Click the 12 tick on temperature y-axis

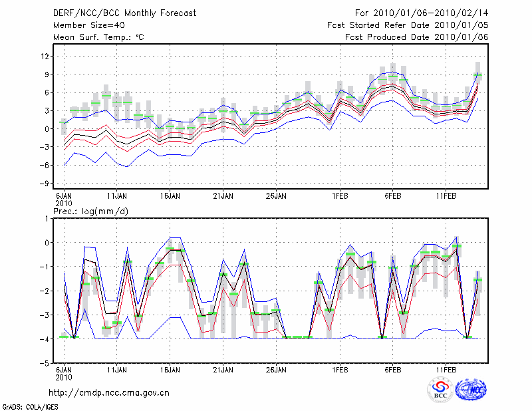(45, 56)
